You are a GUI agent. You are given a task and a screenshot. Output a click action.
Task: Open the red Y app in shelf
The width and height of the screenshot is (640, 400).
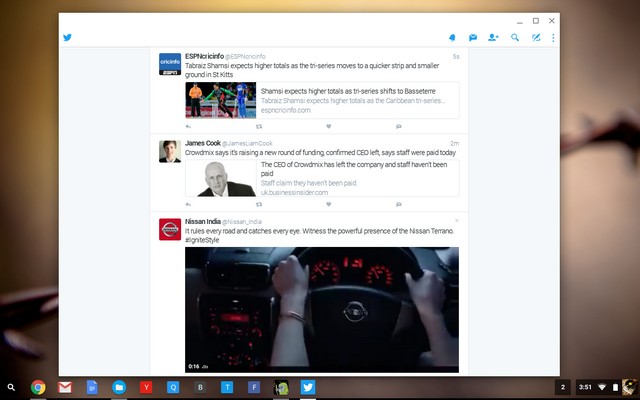tap(146, 387)
